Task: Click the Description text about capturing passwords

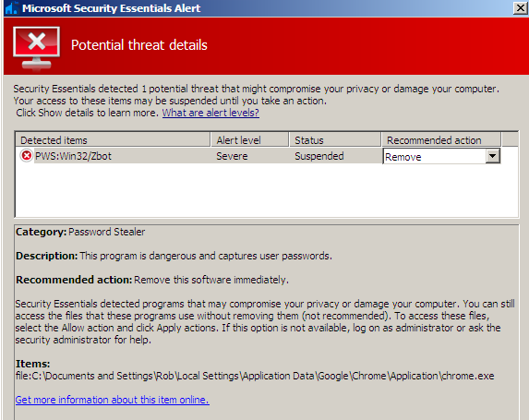Action: tap(206, 256)
